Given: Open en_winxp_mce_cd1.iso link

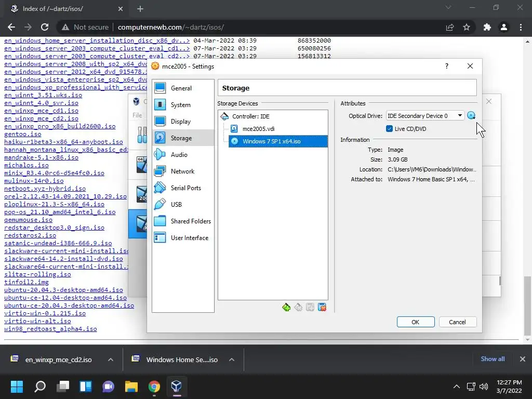Looking at the screenshot, I should [42, 111].
